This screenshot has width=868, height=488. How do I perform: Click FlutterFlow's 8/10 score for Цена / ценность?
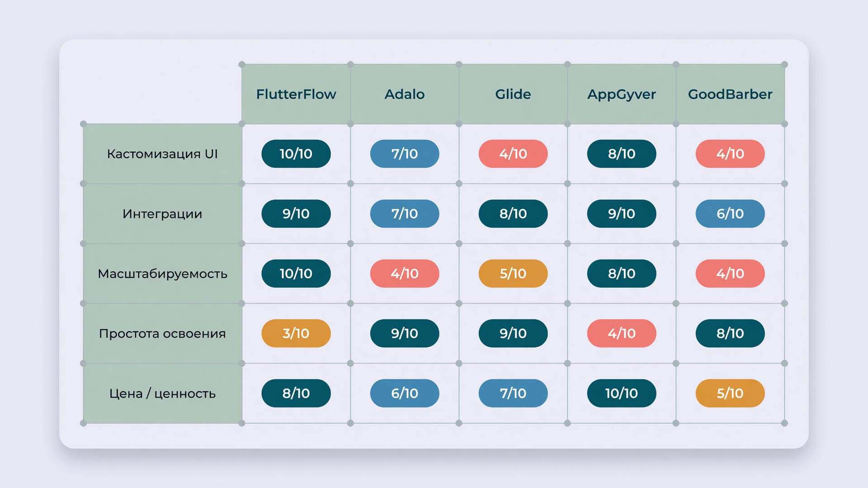(x=296, y=393)
